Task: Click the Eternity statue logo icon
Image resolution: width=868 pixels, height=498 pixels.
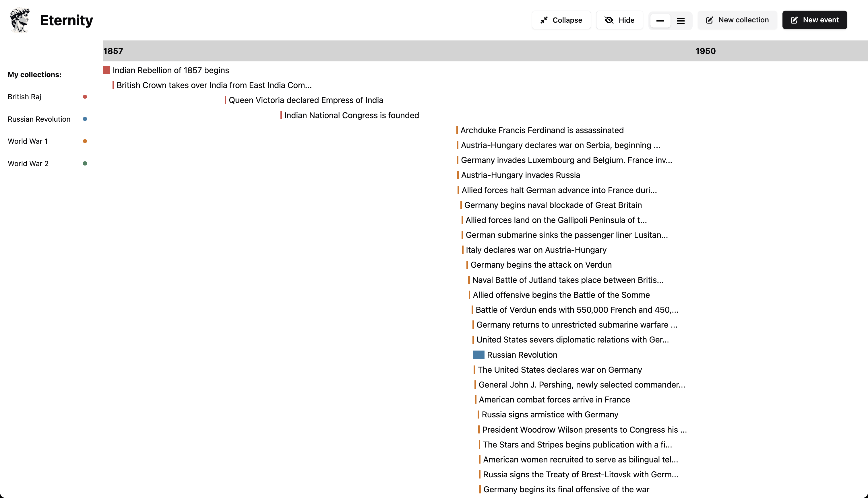Action: click(20, 20)
